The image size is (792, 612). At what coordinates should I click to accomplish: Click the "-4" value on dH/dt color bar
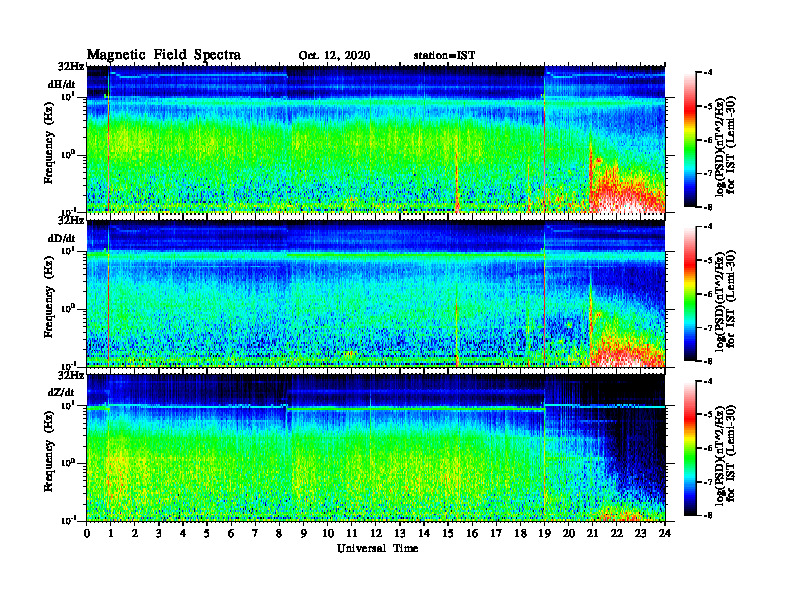(708, 73)
